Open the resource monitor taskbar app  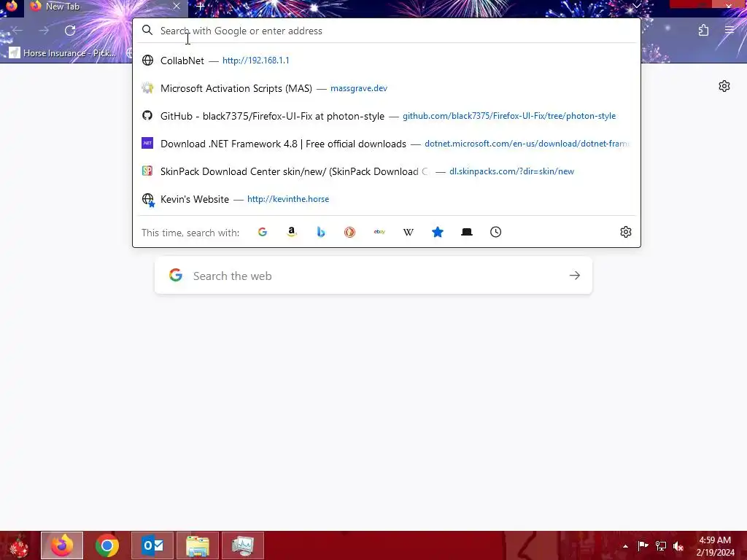(243, 545)
